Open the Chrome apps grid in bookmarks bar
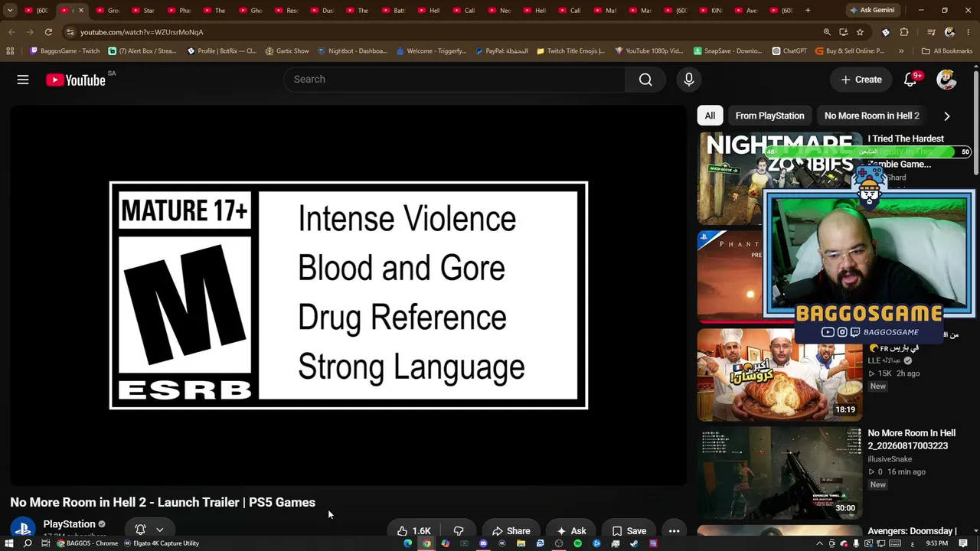The width and height of the screenshot is (980, 551). click(10, 51)
